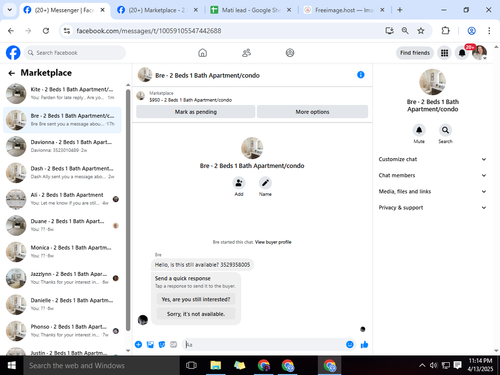500x375 pixels.
Task: Click More options button
Action: click(312, 112)
